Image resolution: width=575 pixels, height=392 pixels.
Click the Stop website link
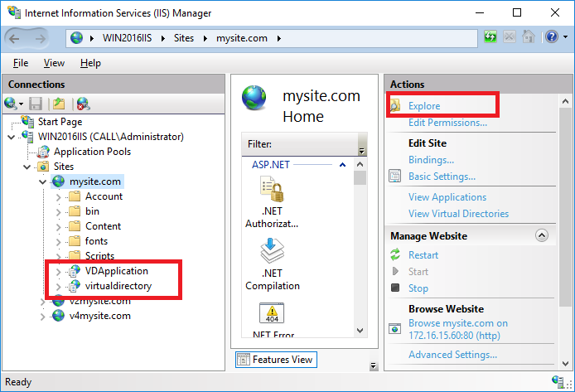point(418,288)
